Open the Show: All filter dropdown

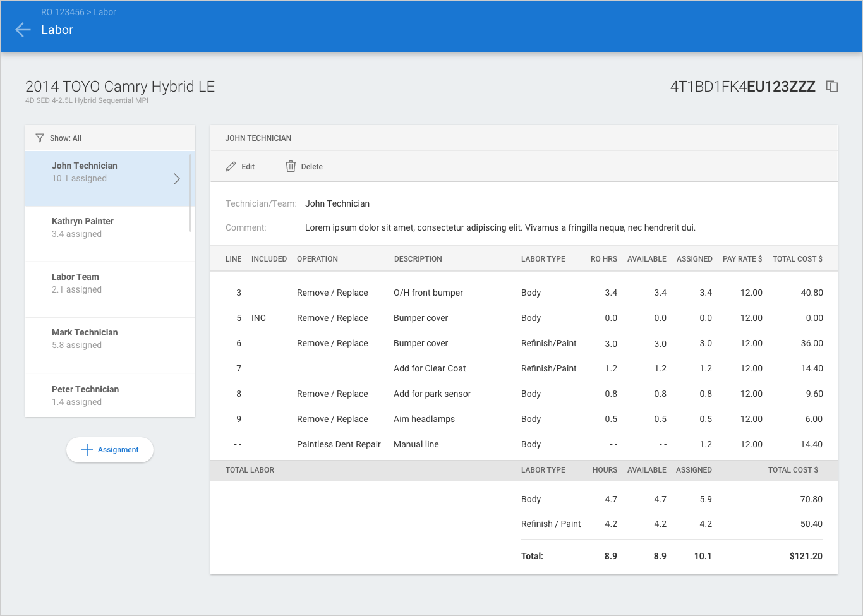[x=66, y=138]
